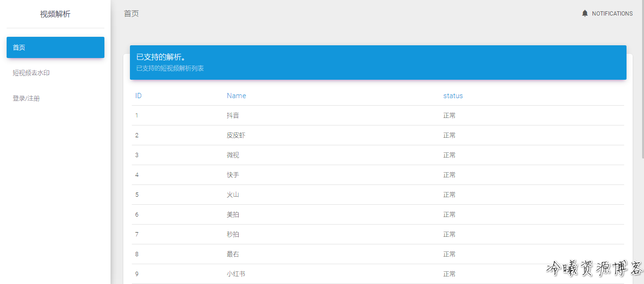Screen dimensions: 644x284
Task: Click 正常 status in the 最右 row
Action: pyautogui.click(x=449, y=254)
